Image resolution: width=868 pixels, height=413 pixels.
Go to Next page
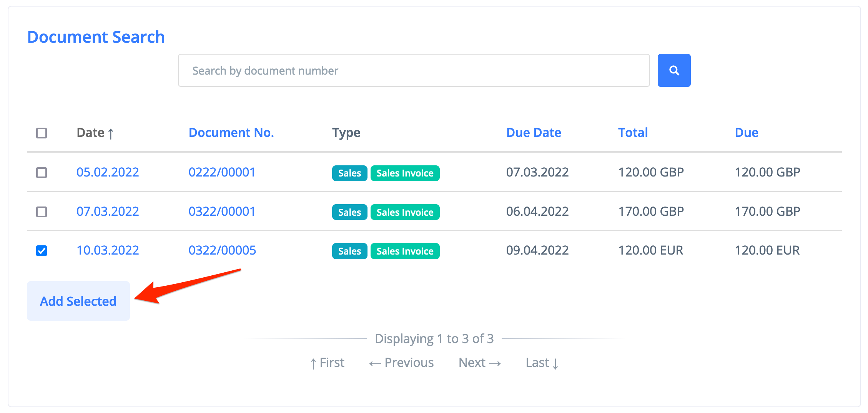coord(479,363)
